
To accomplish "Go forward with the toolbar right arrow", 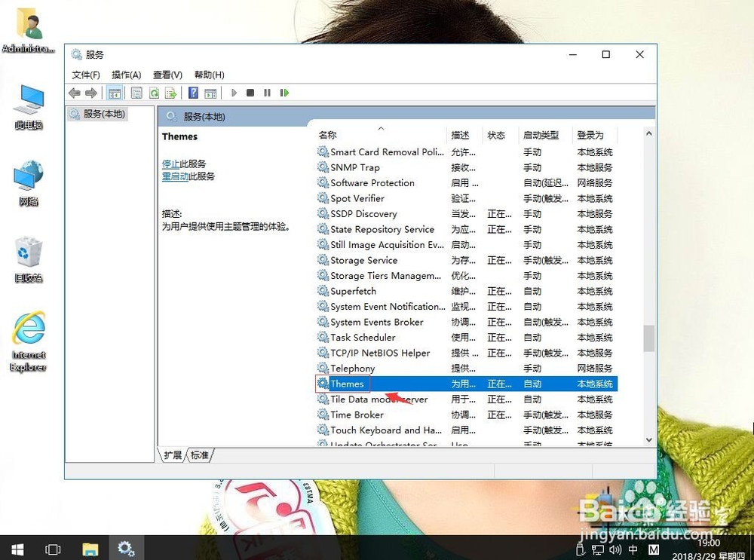I will (91, 93).
